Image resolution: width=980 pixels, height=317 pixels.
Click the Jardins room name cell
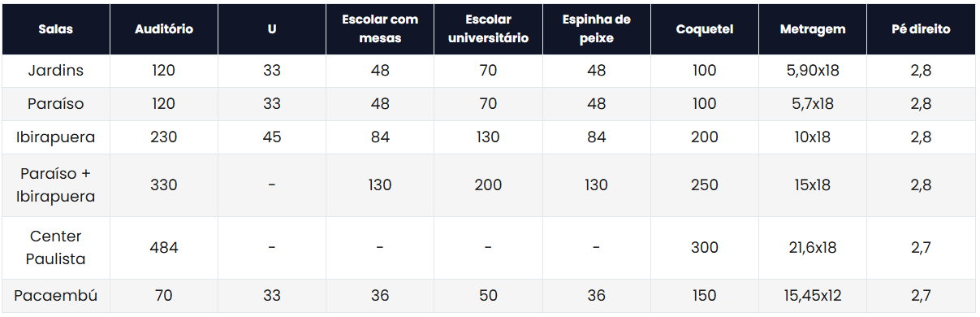(55, 71)
